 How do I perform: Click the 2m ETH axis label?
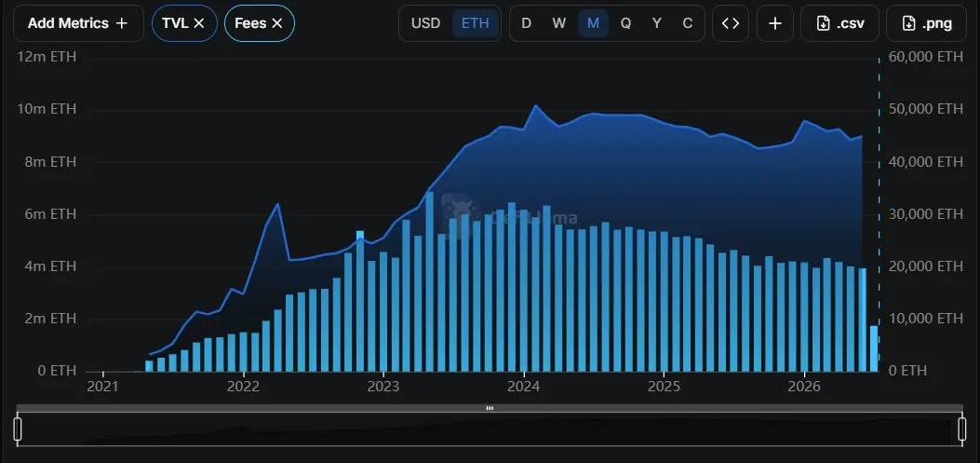(x=50, y=319)
